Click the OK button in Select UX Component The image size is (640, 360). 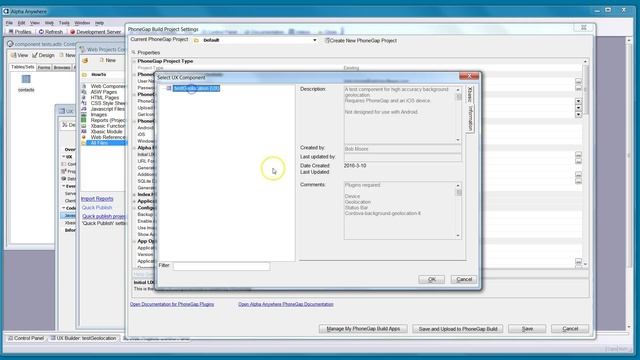tap(431, 279)
